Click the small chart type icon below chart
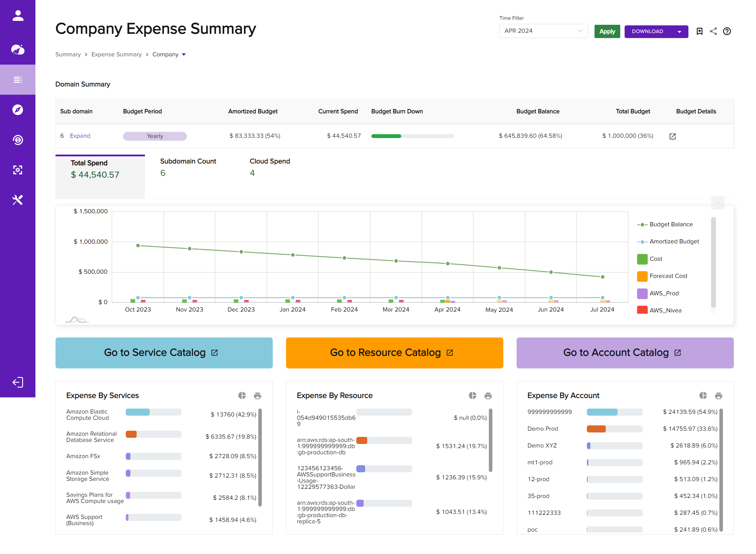The width and height of the screenshot is (756, 554). click(x=77, y=319)
